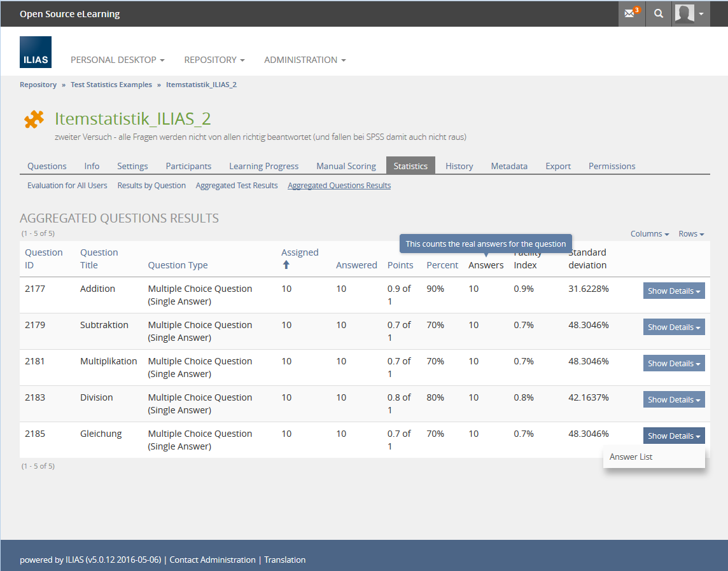Expand the Personal Desktop menu
This screenshot has width=728, height=571.
click(x=117, y=60)
